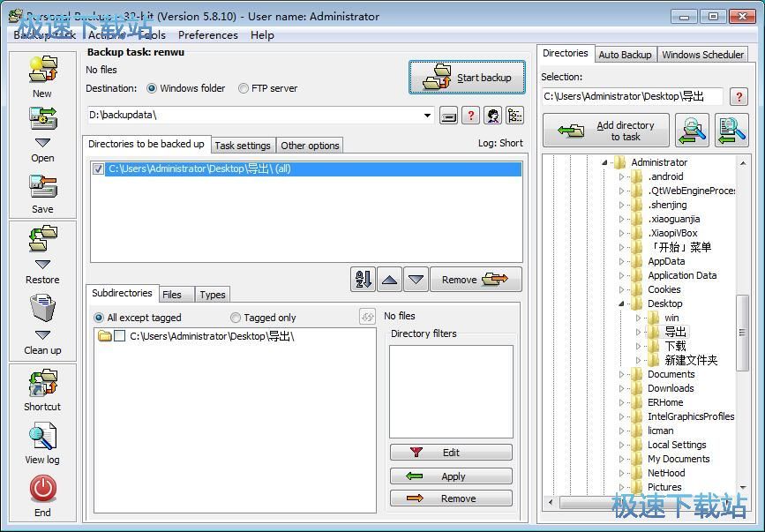The width and height of the screenshot is (765, 532).
Task: Switch to Other options tab
Action: [310, 146]
